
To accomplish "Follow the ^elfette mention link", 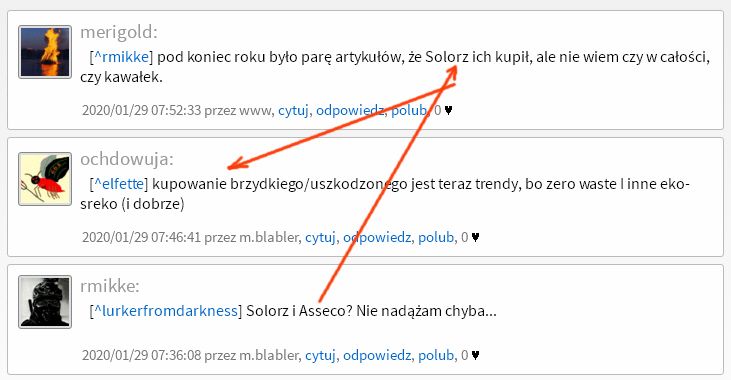I will pos(118,184).
